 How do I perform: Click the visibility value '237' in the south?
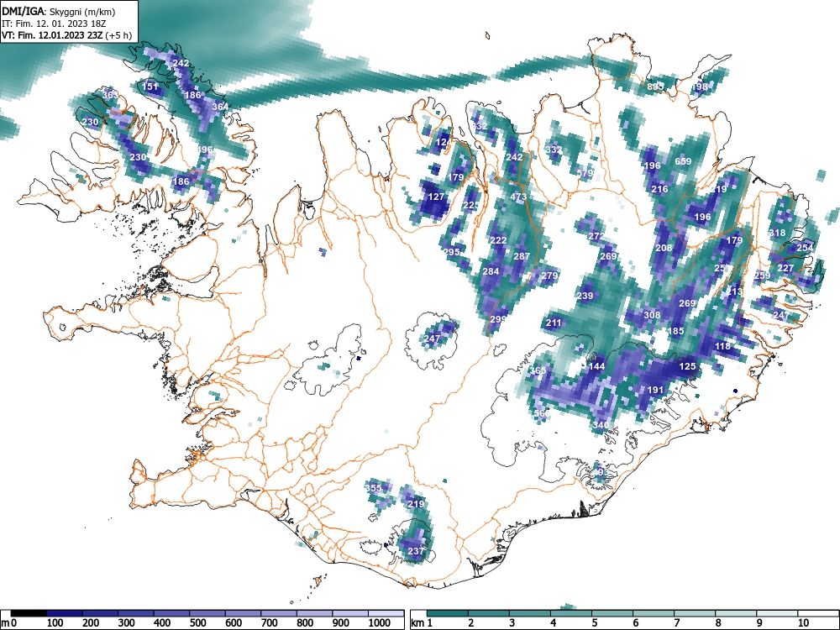[x=416, y=551]
